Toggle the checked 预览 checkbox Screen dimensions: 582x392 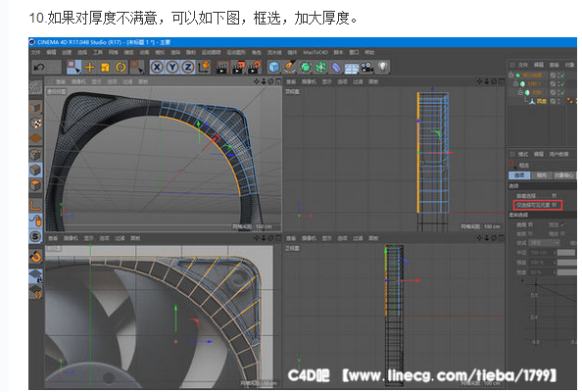click(x=563, y=224)
